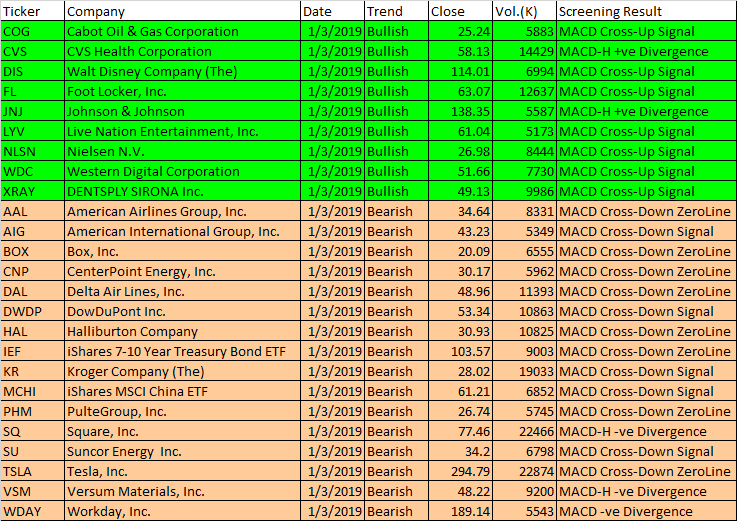Select close value 20.09
737x521 pixels.
[460, 251]
